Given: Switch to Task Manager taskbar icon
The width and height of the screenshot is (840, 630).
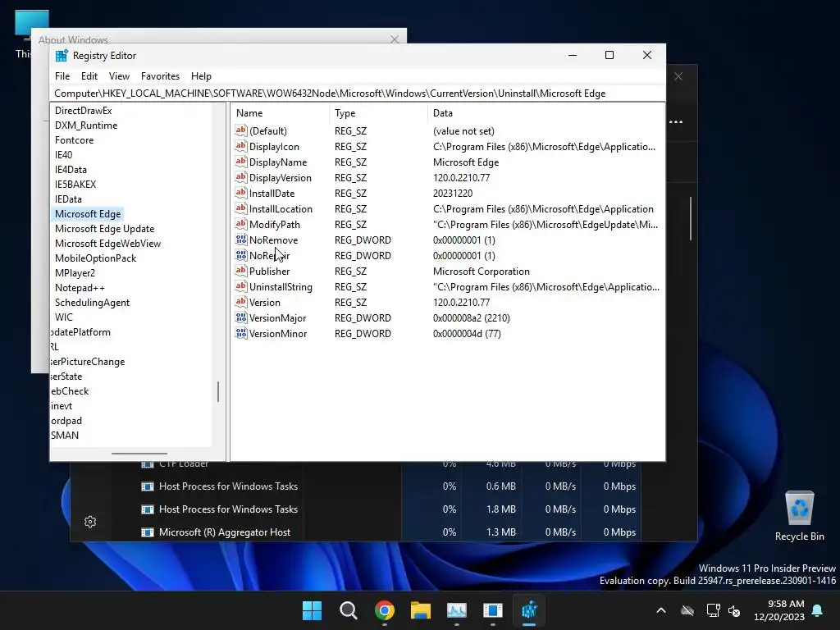Looking at the screenshot, I should 457,610.
